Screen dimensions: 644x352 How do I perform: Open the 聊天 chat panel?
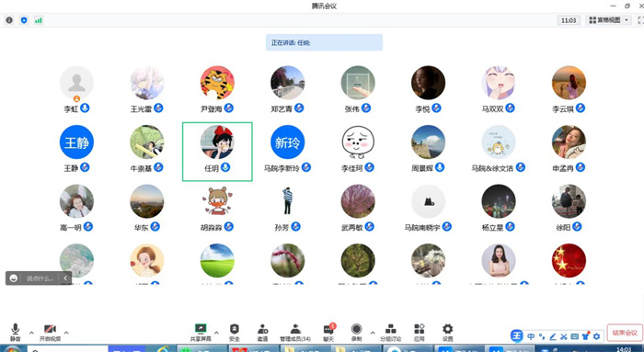328,333
